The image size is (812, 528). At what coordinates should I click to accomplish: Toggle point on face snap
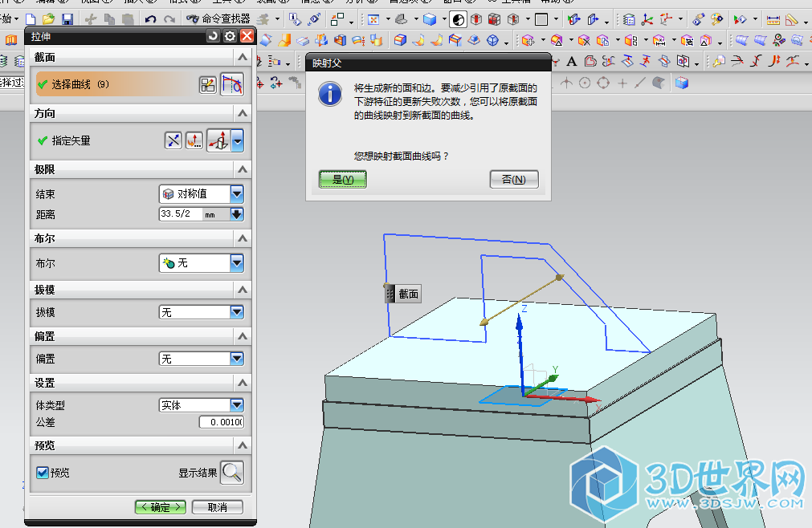(659, 83)
